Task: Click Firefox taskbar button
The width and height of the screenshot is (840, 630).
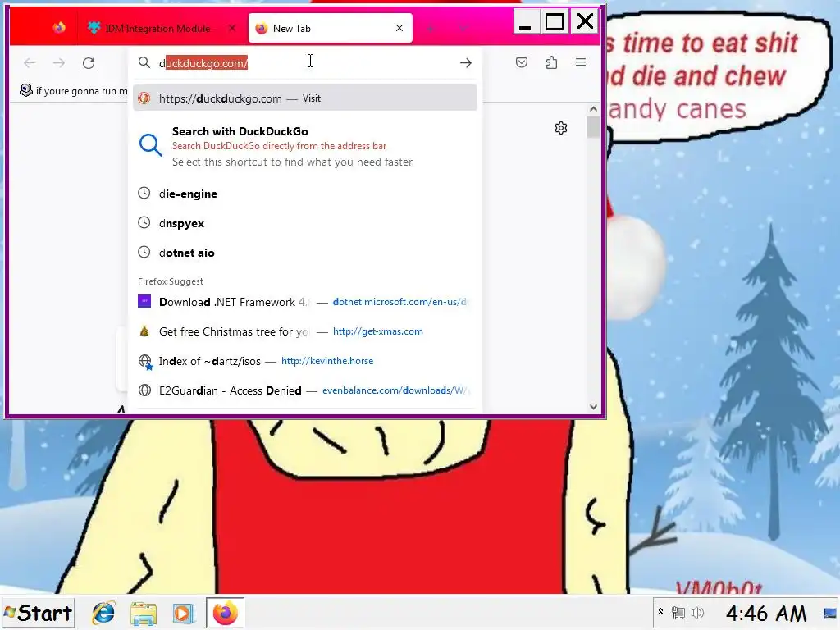Action: 225,612
